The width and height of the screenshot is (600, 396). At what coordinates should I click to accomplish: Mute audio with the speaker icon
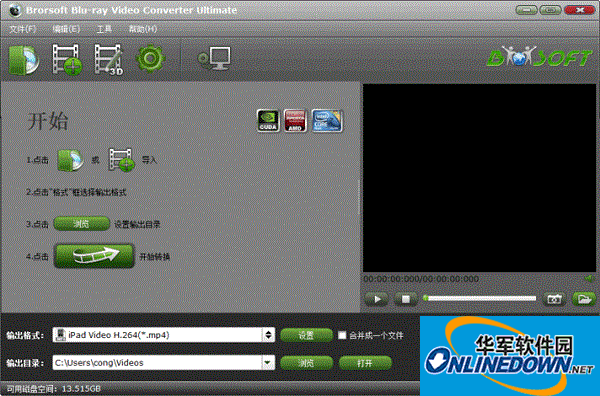coord(589,279)
